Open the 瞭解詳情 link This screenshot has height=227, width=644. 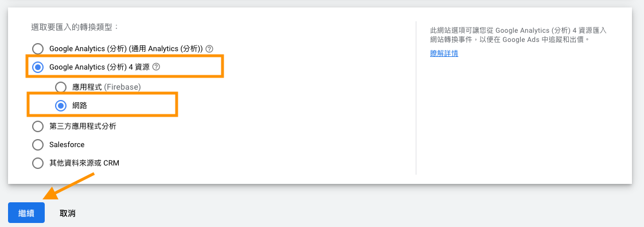pos(444,53)
